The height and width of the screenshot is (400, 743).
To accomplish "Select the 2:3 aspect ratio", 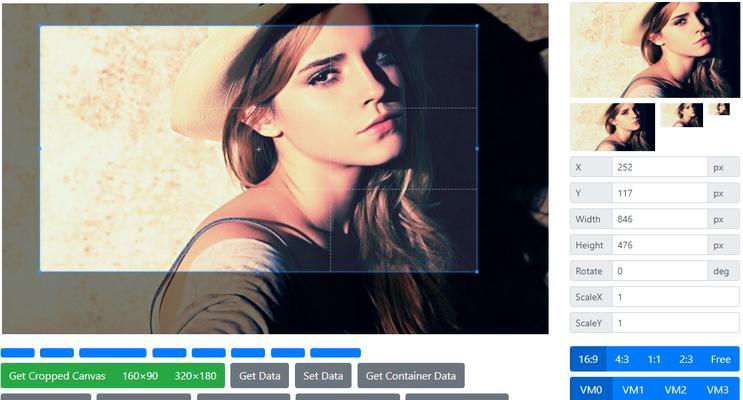I will 686,359.
